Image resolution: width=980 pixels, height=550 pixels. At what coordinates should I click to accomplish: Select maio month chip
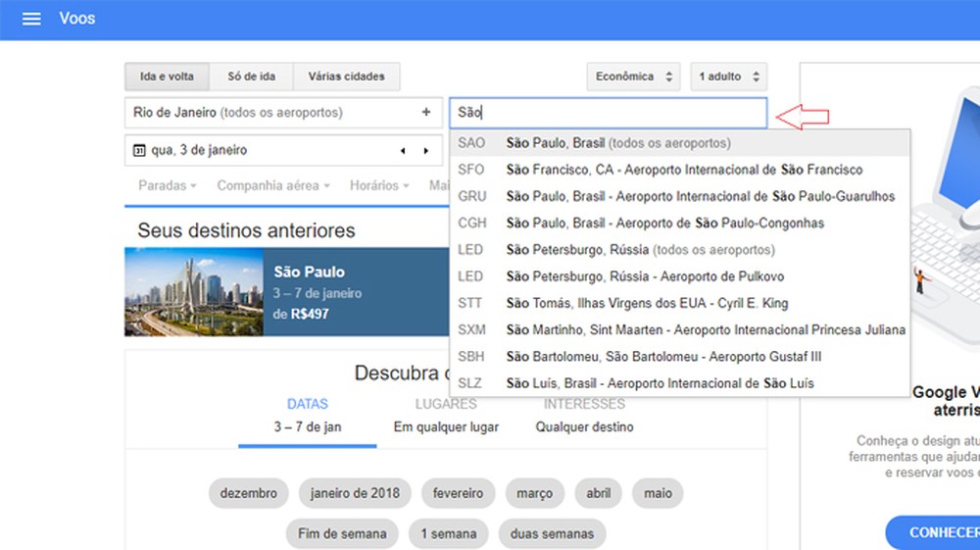pyautogui.click(x=658, y=493)
